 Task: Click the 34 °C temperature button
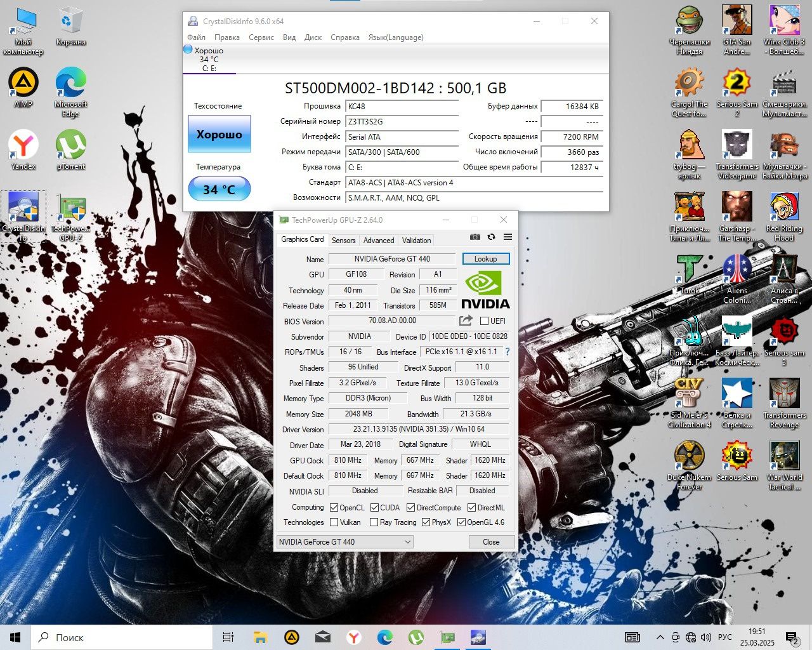pos(219,189)
